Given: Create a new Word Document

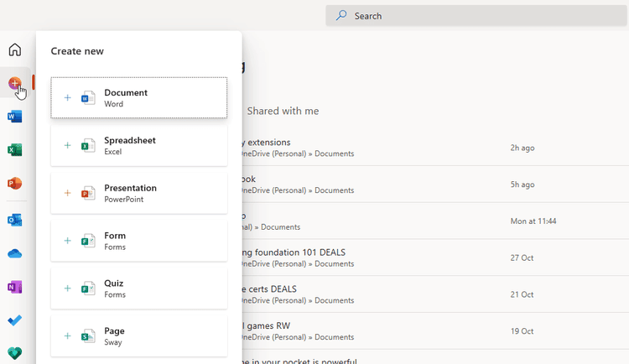Looking at the screenshot, I should click(x=139, y=98).
